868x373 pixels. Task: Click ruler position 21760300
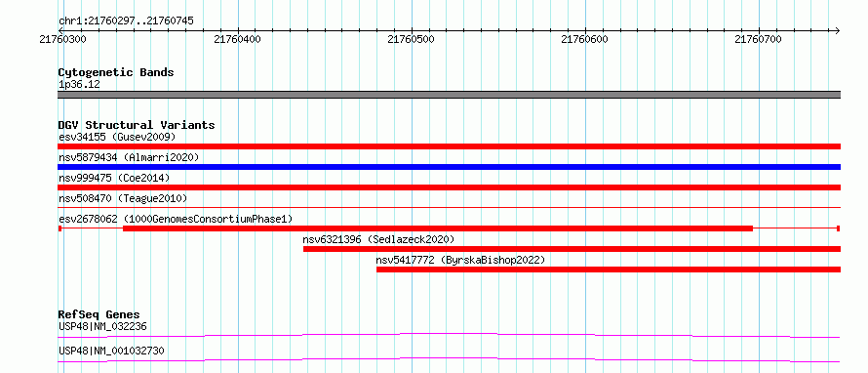click(62, 39)
